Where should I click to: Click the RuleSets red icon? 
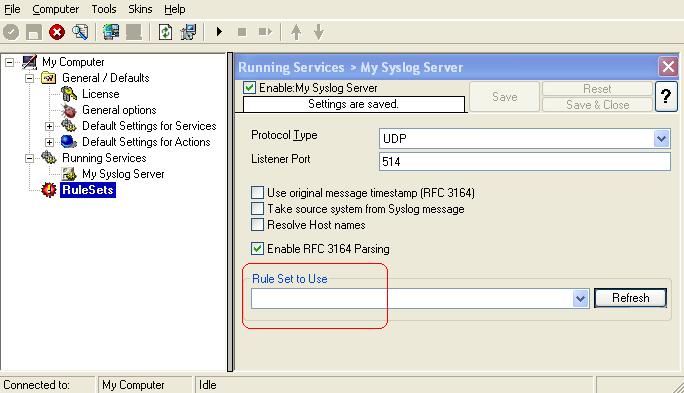pyautogui.click(x=49, y=190)
